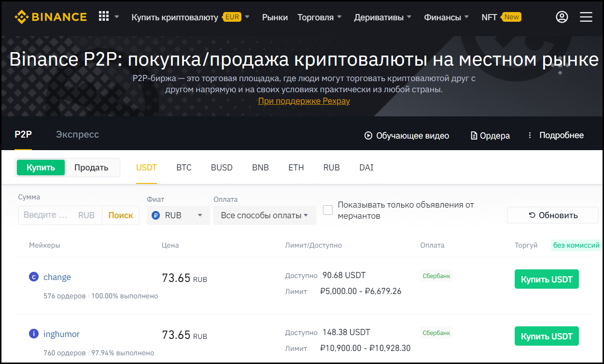The height and width of the screenshot is (364, 604).
Task: Select the ETH coin tab
Action: click(x=296, y=168)
